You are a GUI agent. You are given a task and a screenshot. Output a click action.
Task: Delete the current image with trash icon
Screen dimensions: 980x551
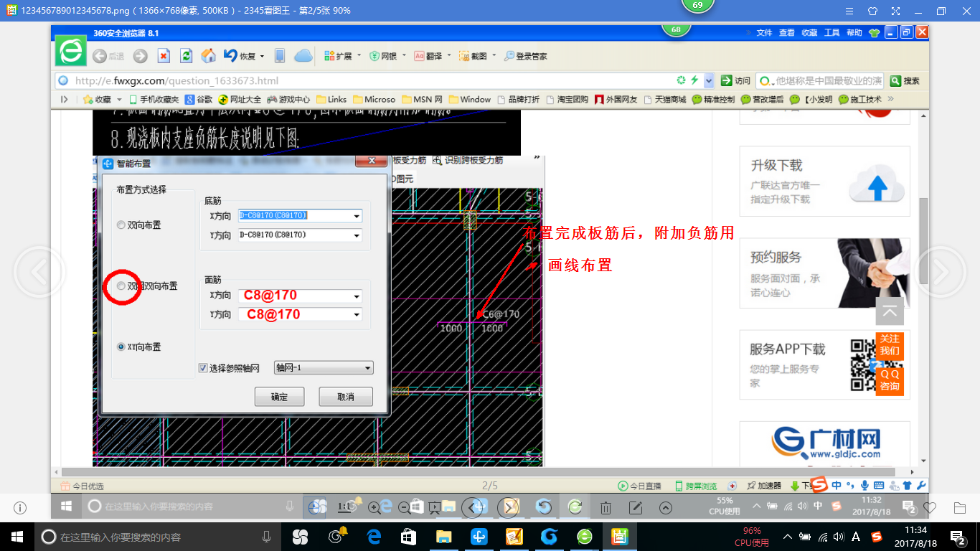606,507
